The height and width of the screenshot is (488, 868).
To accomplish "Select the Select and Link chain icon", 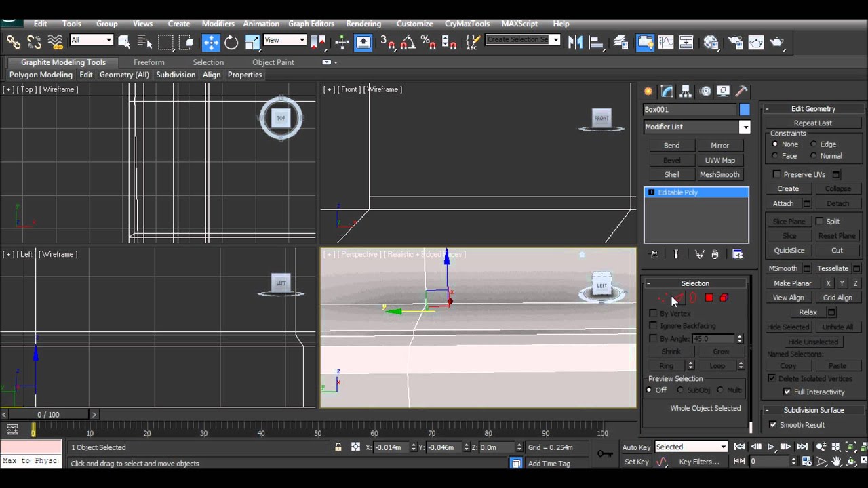I will 14,43.
